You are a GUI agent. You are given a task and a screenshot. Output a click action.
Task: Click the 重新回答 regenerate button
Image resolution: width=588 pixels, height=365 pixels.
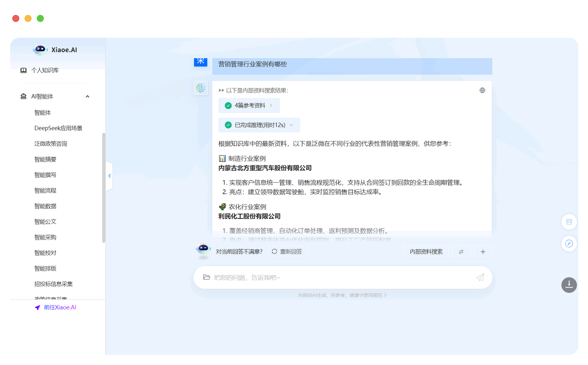point(288,252)
